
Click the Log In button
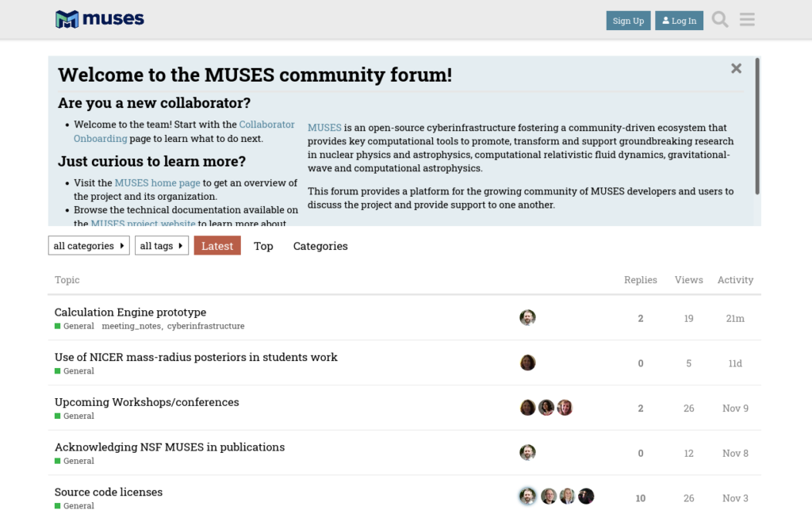679,21
